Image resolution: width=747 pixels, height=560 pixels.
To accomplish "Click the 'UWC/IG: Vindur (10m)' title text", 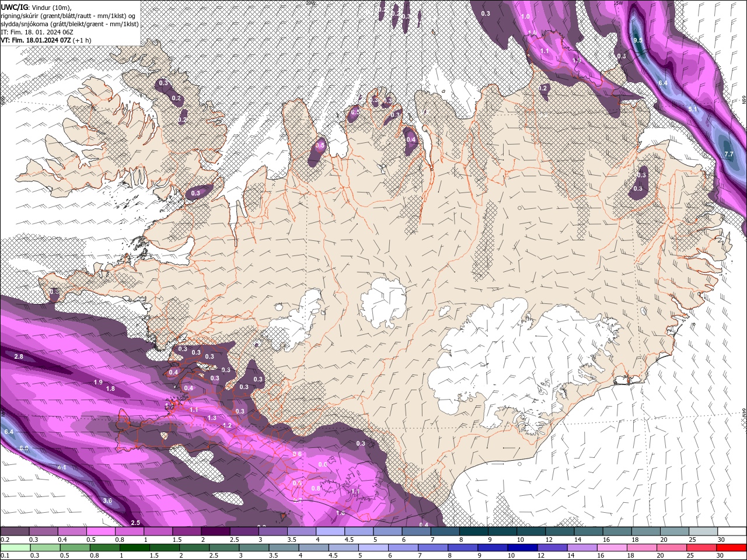I will tap(35, 7).
